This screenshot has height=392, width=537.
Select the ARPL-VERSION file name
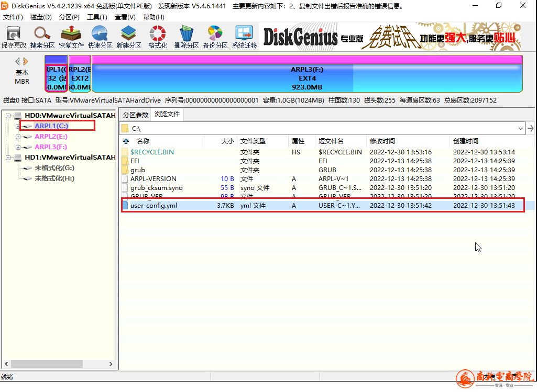[x=154, y=179]
